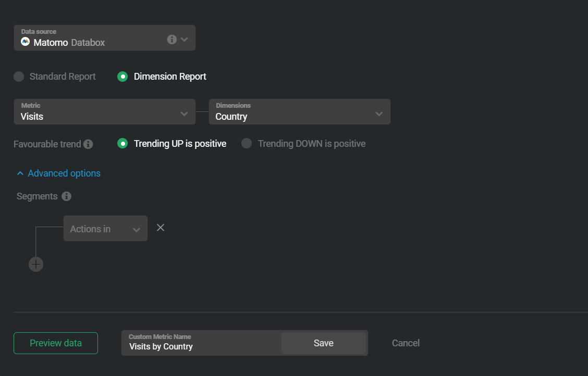Click the Preview data button
The height and width of the screenshot is (376, 588).
(55, 343)
